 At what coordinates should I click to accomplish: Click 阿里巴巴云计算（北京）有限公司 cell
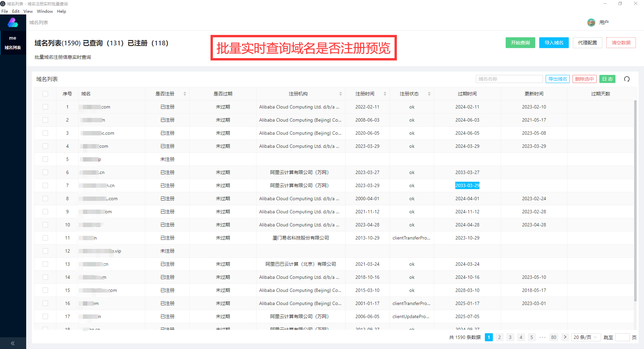301,264
